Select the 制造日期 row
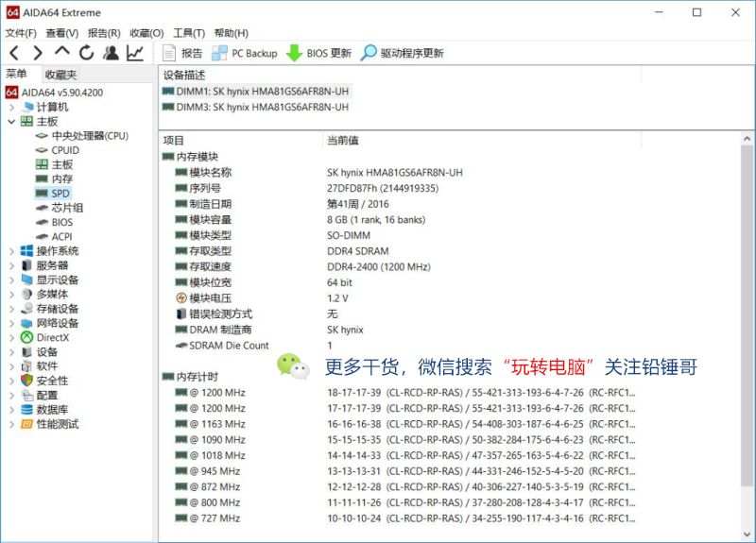756x543 pixels. coord(282,204)
